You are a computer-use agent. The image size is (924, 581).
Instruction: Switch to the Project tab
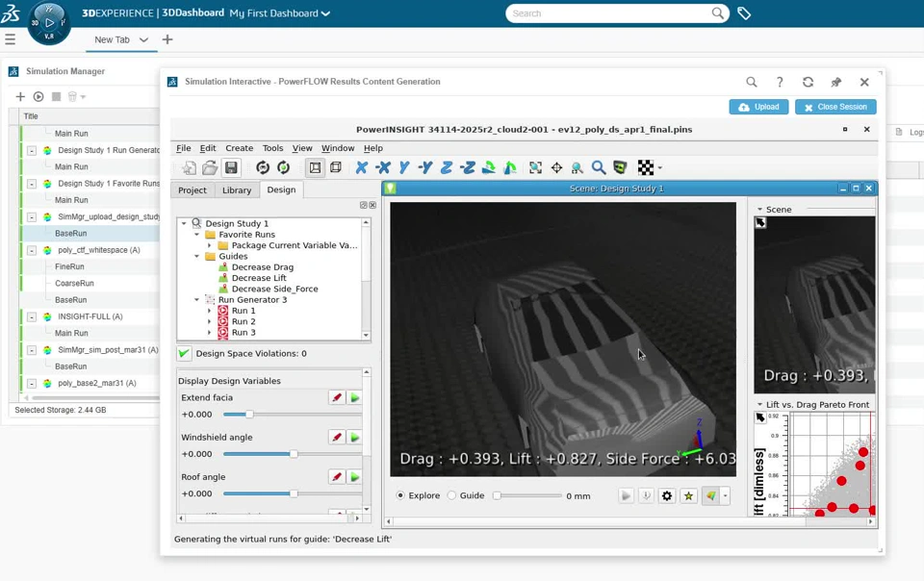click(192, 190)
